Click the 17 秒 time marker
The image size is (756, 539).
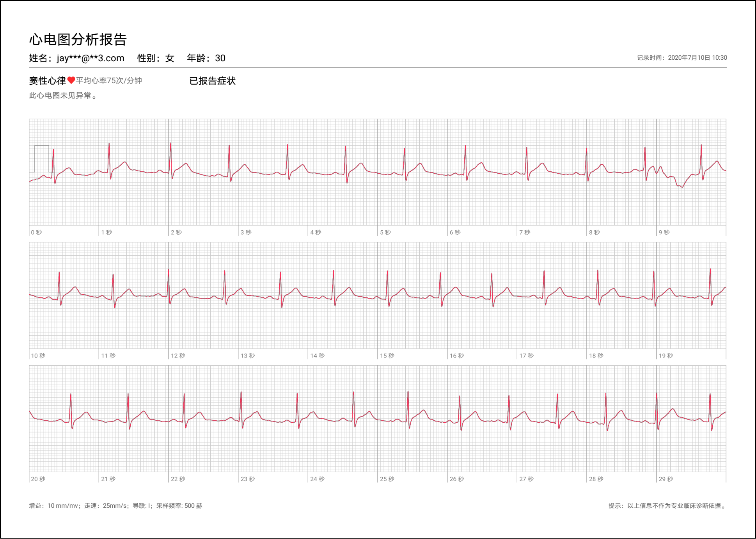pyautogui.click(x=527, y=356)
